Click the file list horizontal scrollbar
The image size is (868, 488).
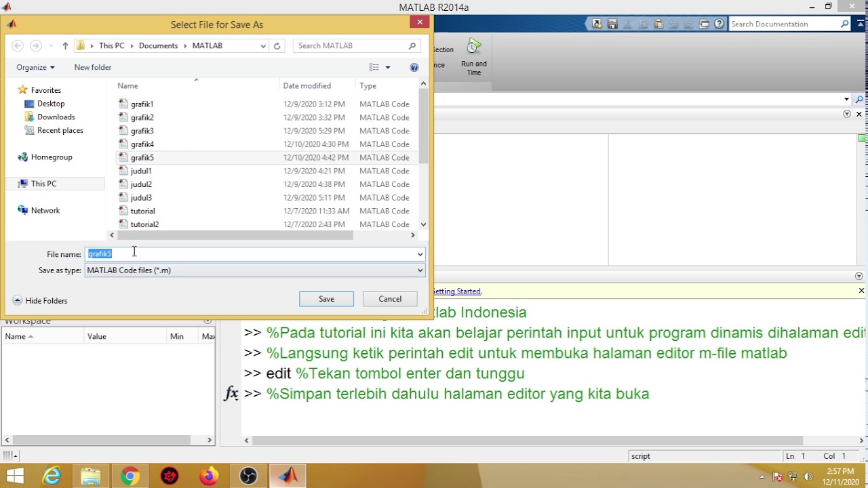235,235
